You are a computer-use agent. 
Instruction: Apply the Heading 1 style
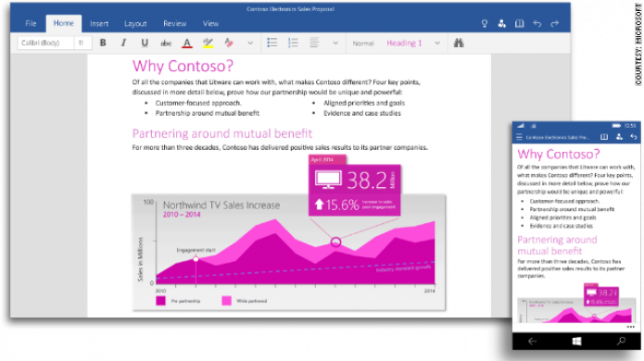(404, 44)
